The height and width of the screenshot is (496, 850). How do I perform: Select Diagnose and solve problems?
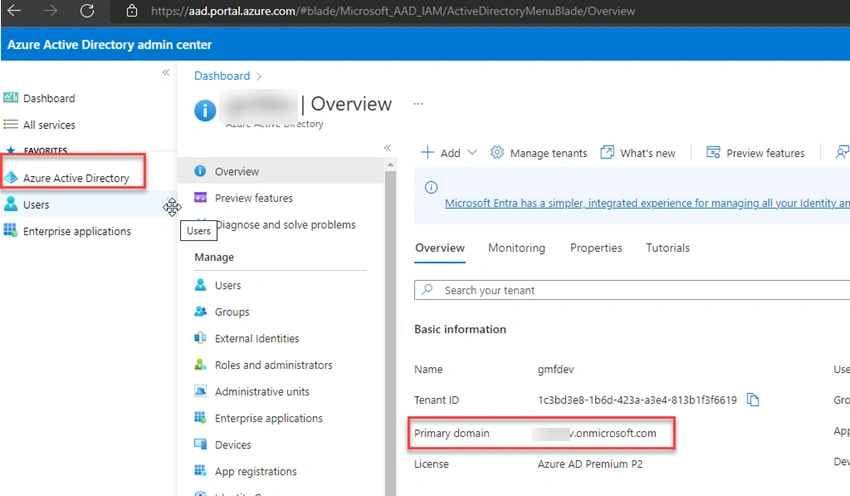pos(285,224)
